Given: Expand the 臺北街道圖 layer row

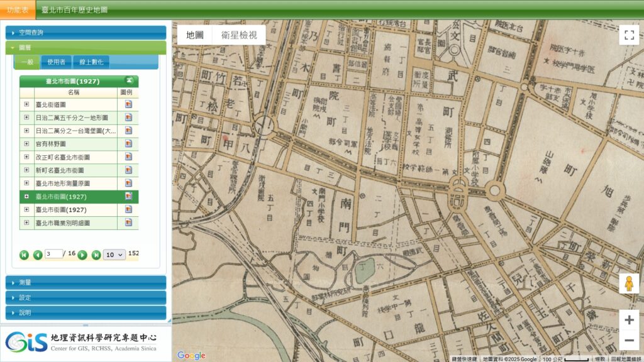Looking at the screenshot, I should click(26, 104).
